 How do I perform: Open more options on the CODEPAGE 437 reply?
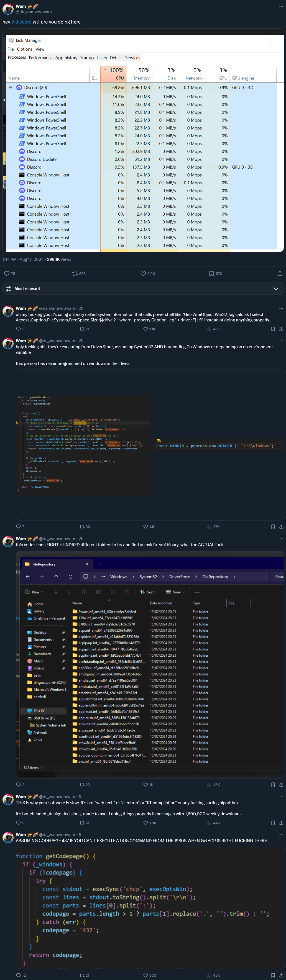tap(281, 835)
